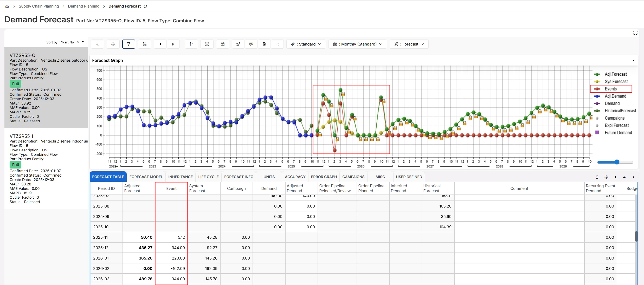Toggle Sys.Forecast series in legend
This screenshot has width=644, height=285.
(616, 82)
